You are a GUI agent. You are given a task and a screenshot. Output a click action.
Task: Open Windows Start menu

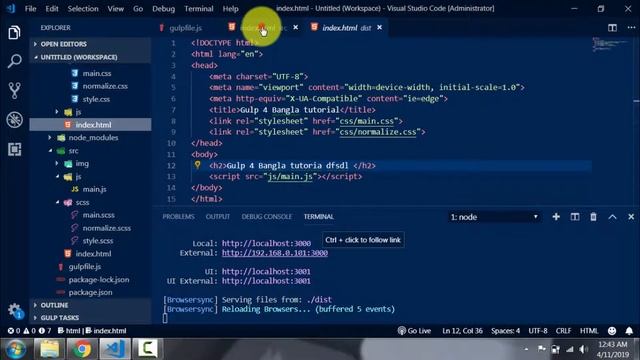tap(16, 349)
